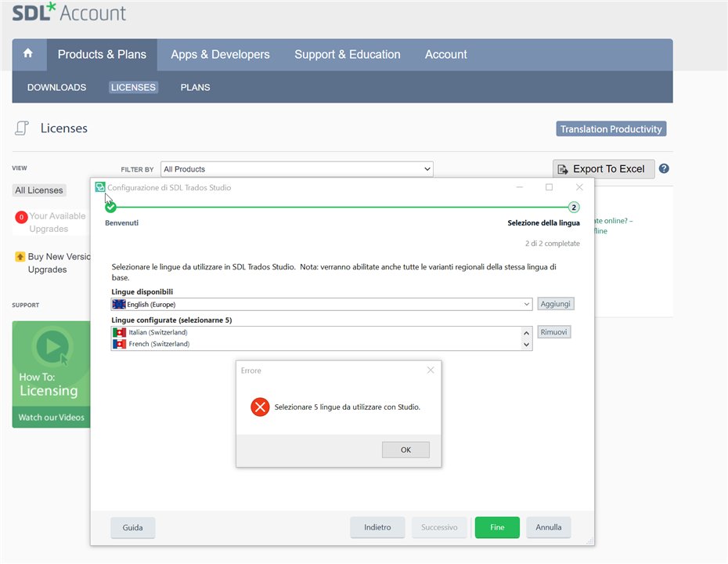Click OK in the Errore dialog
The width and height of the screenshot is (728, 564).
pos(405,450)
